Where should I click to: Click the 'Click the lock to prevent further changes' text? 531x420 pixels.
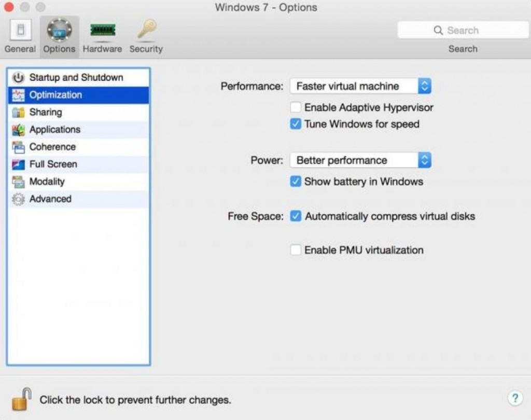point(135,400)
